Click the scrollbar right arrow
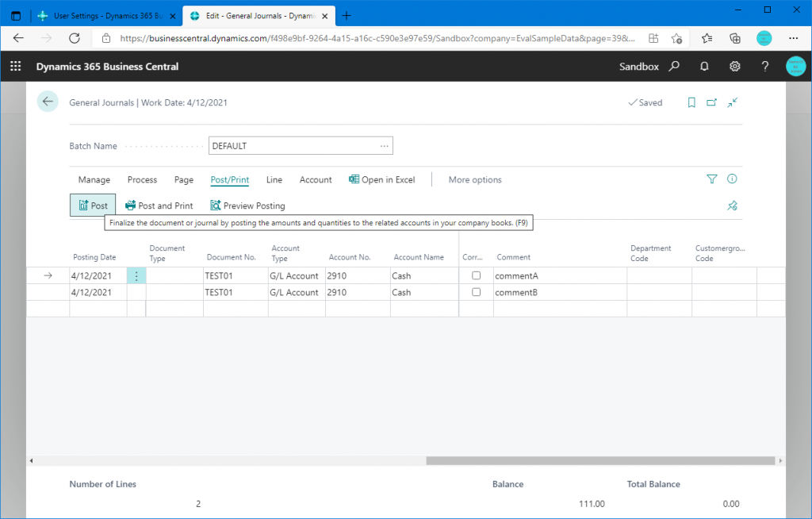This screenshot has height=519, width=812. [x=780, y=460]
